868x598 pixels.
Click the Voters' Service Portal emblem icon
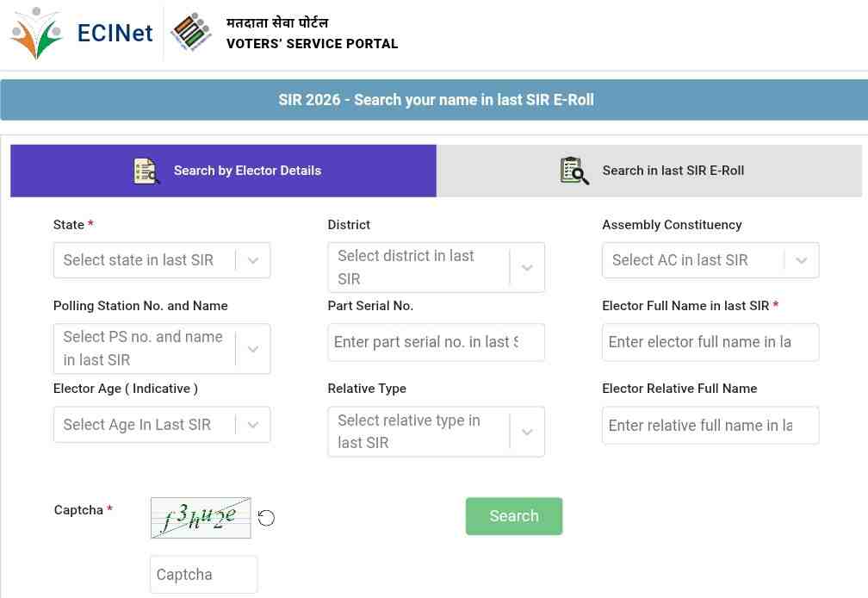(191, 33)
